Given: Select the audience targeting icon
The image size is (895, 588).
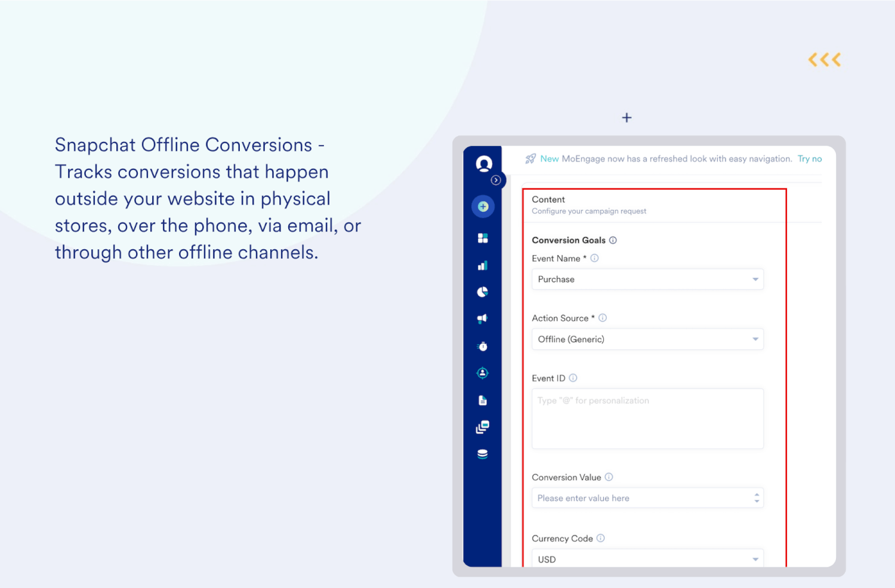Looking at the screenshot, I should click(483, 373).
